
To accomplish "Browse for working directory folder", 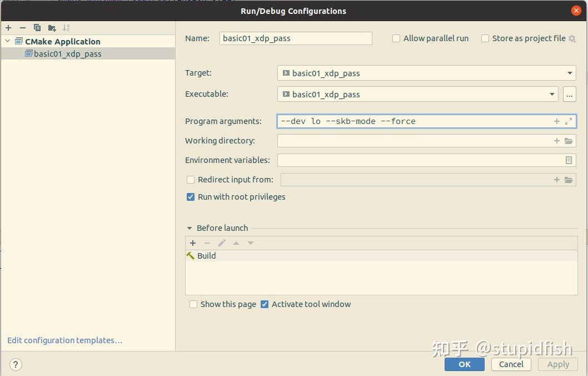I will coord(569,141).
